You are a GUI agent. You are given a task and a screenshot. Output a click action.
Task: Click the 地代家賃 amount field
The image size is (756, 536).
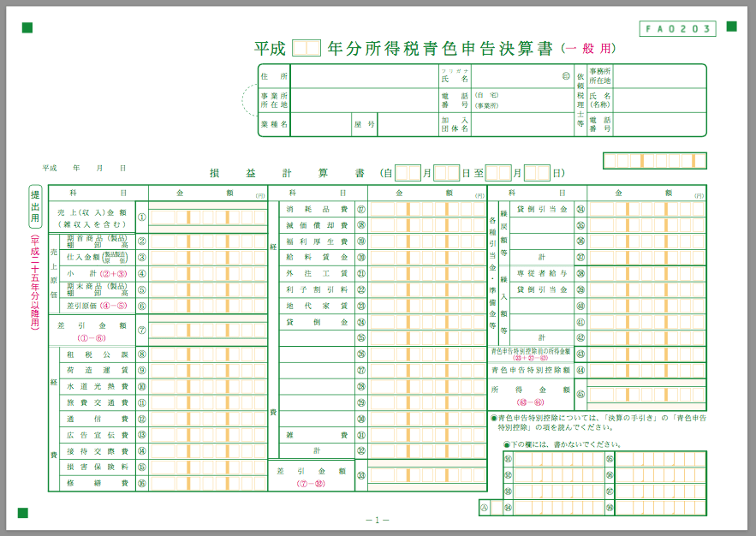point(427,306)
